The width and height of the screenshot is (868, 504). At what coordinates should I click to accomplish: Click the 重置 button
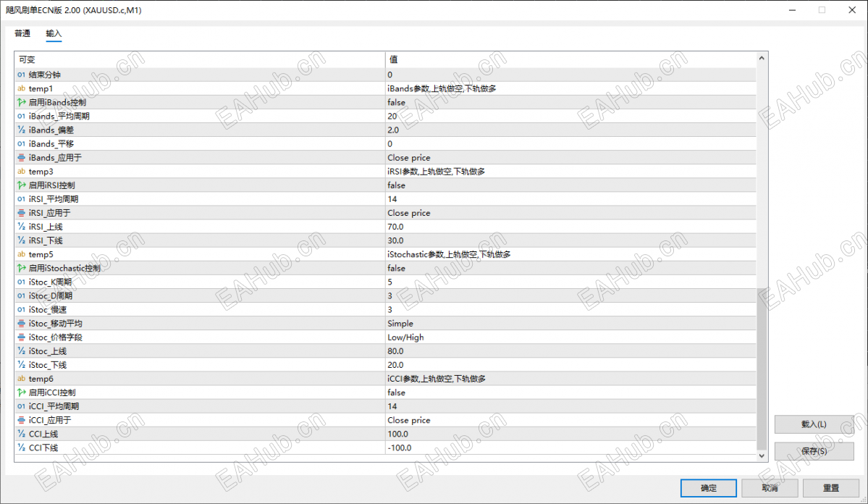tap(831, 488)
